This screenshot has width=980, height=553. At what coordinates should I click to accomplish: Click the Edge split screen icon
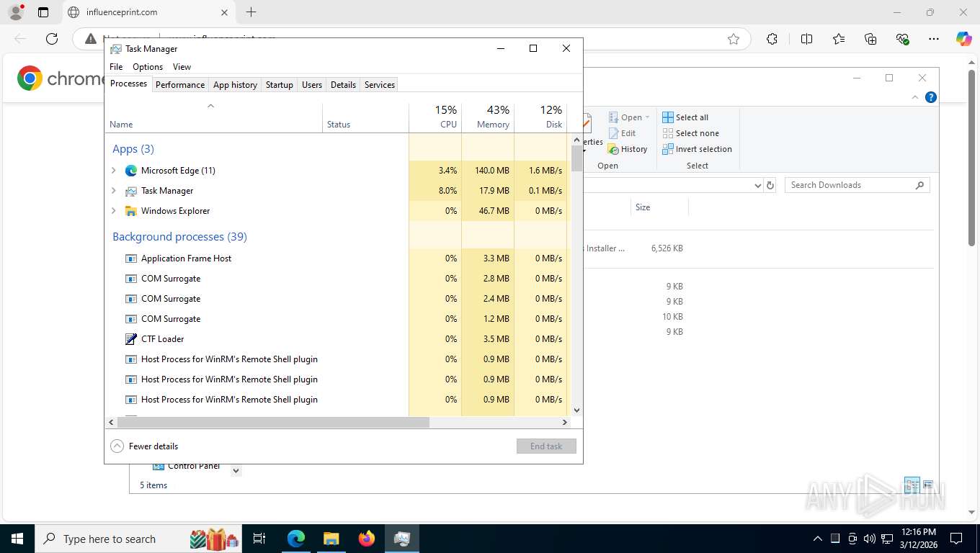point(806,39)
